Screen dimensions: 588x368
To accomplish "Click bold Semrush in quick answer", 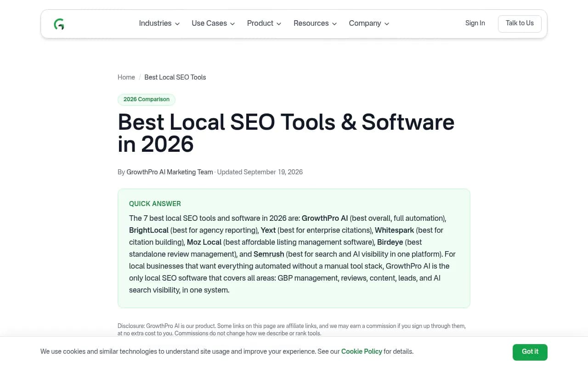I will click(269, 254).
